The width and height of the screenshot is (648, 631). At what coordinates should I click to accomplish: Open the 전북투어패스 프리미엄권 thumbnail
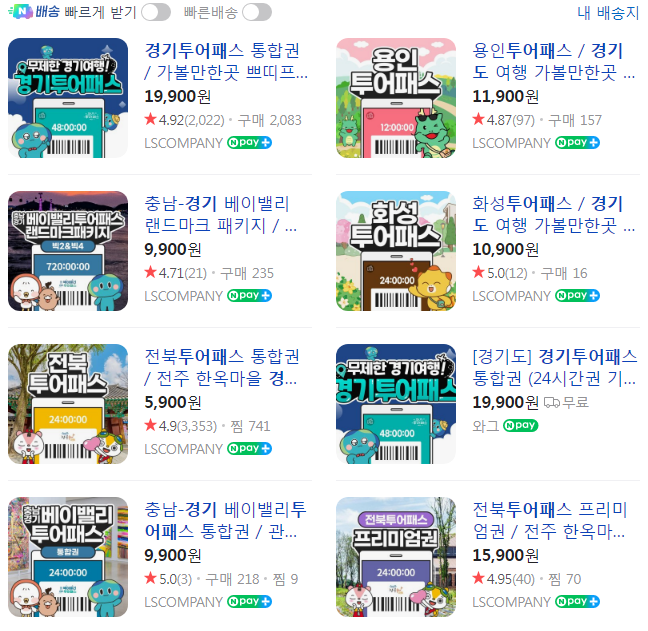[x=396, y=557]
